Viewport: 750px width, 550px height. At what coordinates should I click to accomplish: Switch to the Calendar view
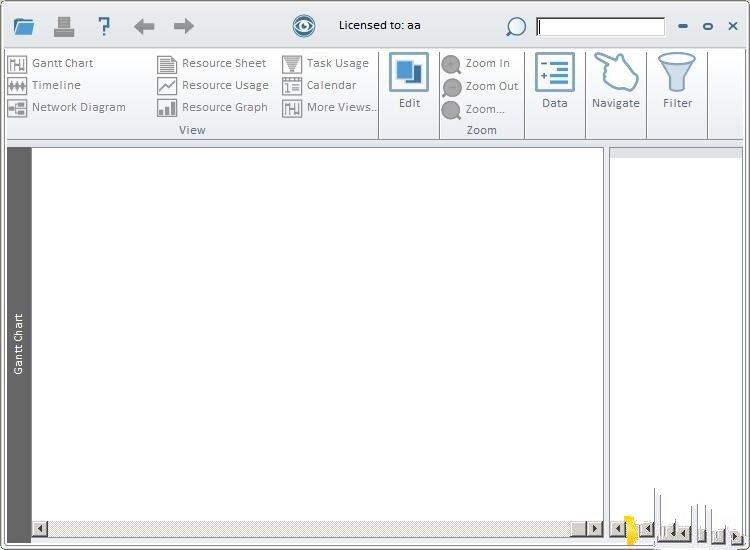pyautogui.click(x=319, y=85)
